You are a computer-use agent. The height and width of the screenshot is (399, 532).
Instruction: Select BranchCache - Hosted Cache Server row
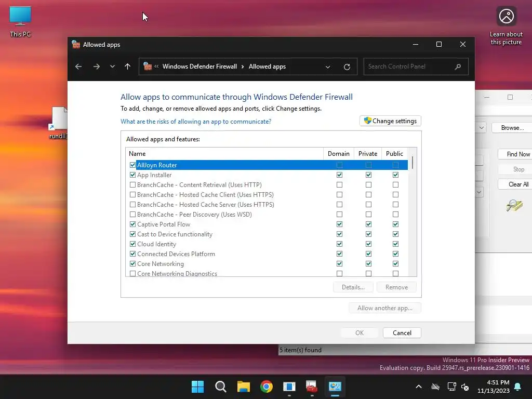(267, 205)
